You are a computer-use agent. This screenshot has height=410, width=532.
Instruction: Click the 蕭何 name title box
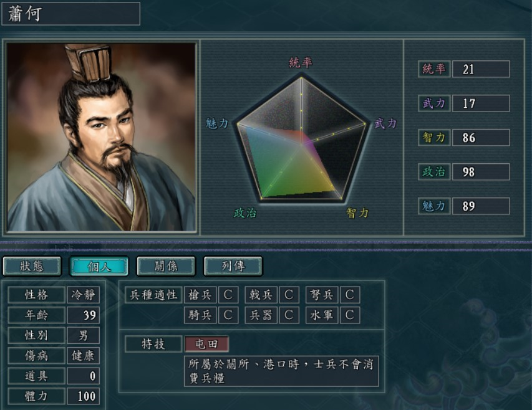pyautogui.click(x=70, y=14)
